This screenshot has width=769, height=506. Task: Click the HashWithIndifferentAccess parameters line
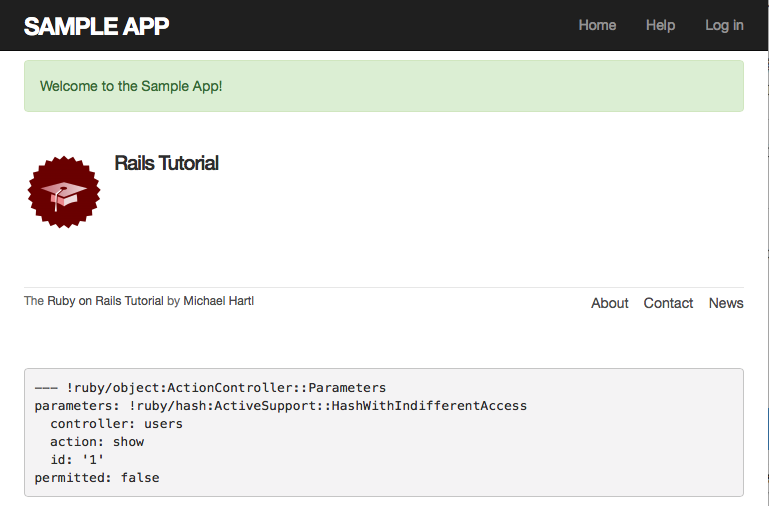(281, 406)
